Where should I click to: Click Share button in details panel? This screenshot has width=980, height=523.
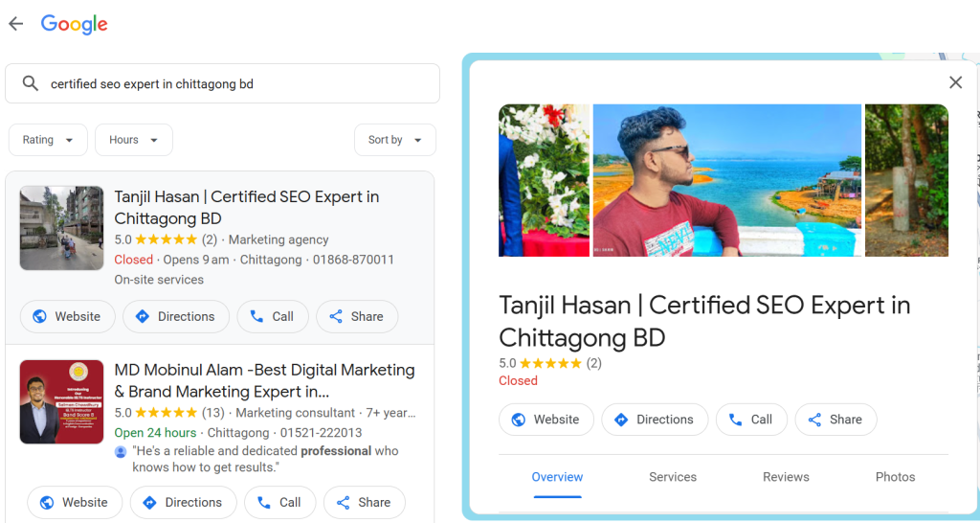tap(835, 420)
